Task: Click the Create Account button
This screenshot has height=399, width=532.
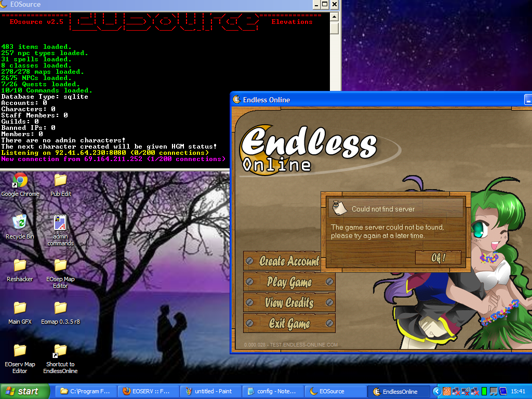Action: [283, 261]
